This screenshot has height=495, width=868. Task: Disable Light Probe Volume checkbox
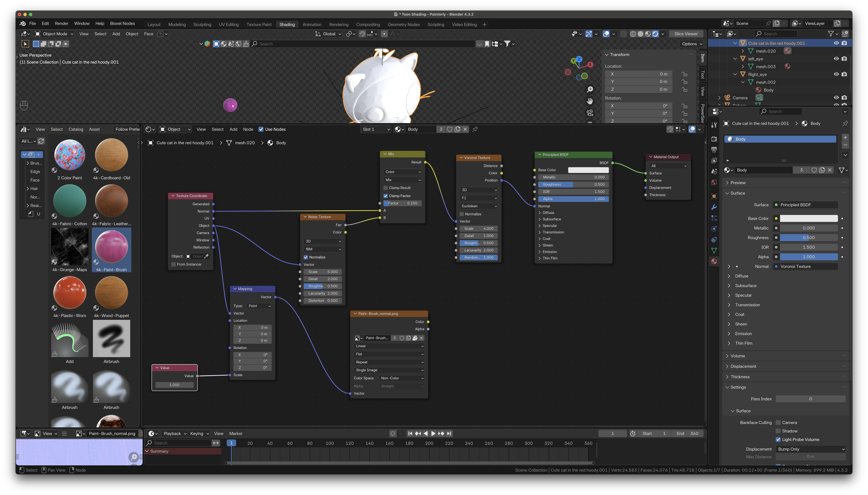tap(778, 440)
